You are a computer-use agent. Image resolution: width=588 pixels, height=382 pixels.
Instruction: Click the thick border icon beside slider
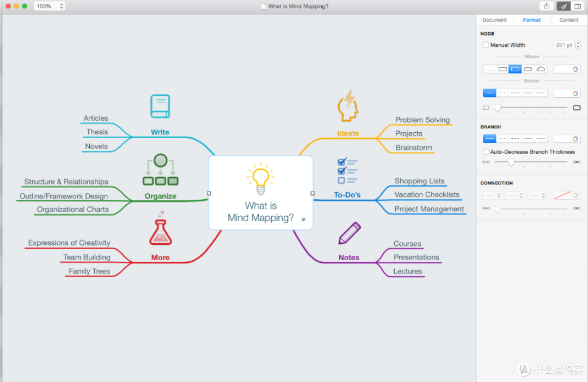coord(577,108)
